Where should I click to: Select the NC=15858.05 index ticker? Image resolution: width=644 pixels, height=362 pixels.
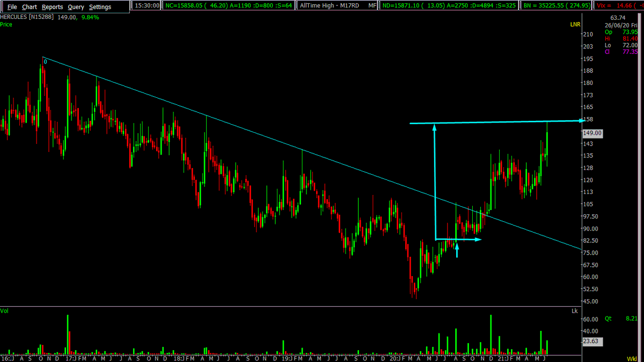(x=228, y=6)
